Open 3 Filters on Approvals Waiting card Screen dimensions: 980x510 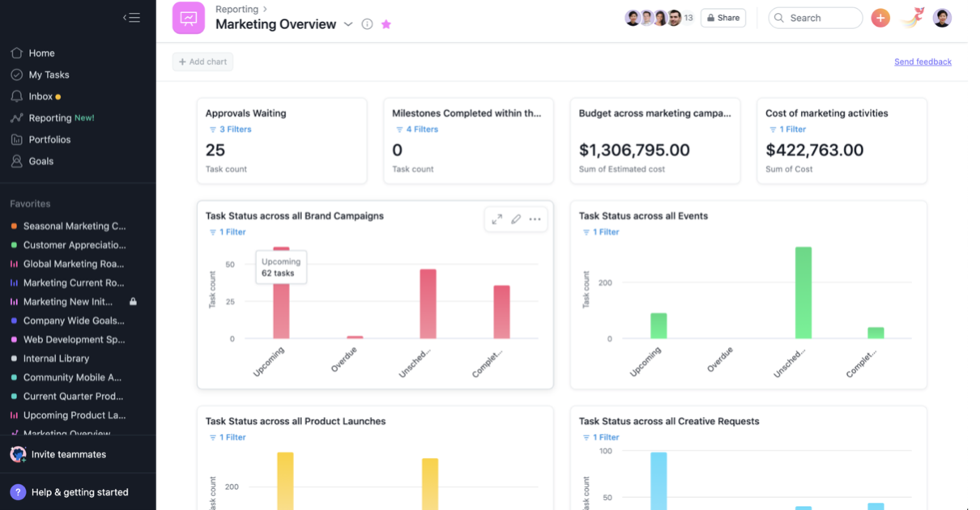tap(230, 130)
